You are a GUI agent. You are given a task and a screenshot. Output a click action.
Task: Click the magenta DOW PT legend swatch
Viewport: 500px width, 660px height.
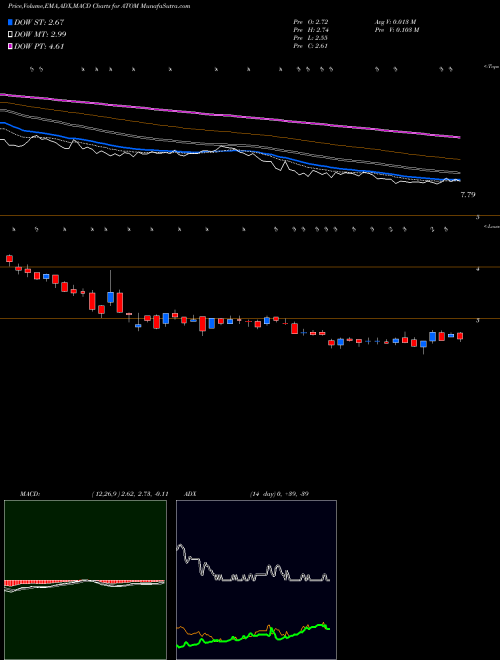pos(10,47)
